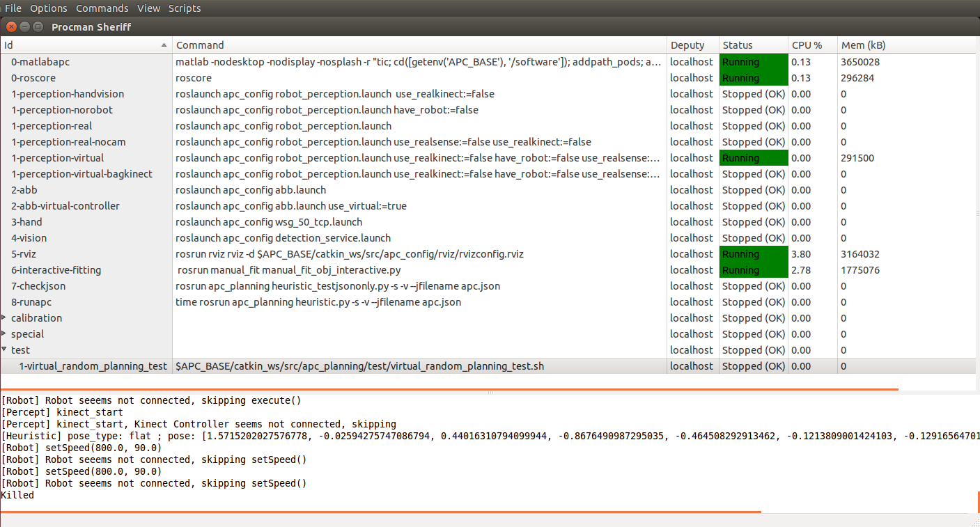The height and width of the screenshot is (527, 980).
Task: Collapse the test group
Action: [4, 350]
